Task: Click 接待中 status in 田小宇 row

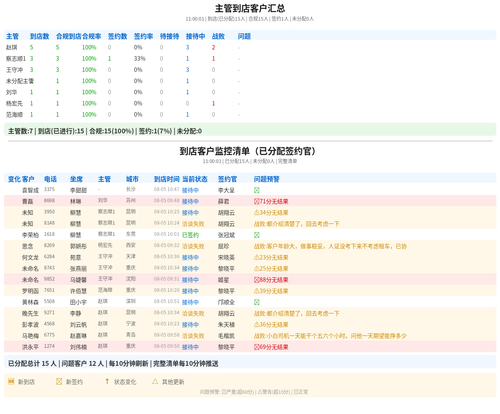Action: [x=190, y=302]
